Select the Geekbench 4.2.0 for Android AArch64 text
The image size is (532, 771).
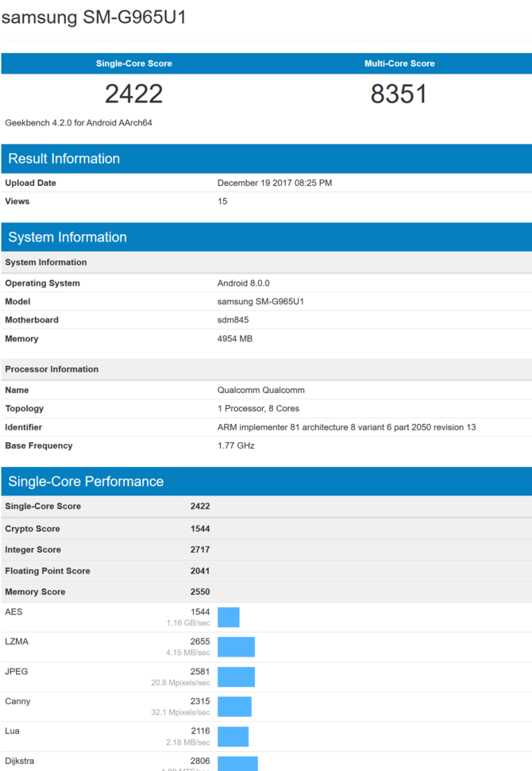click(79, 123)
